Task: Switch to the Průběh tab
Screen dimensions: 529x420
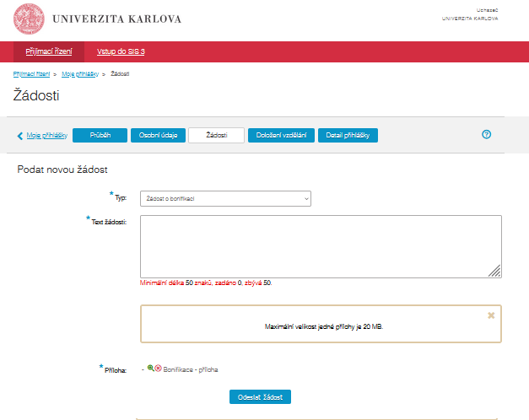Action: coord(99,135)
